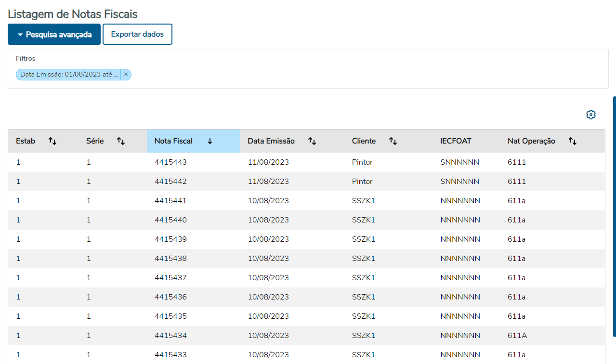Open the table settings gear icon
This screenshot has height=364, width=616.
click(x=591, y=115)
